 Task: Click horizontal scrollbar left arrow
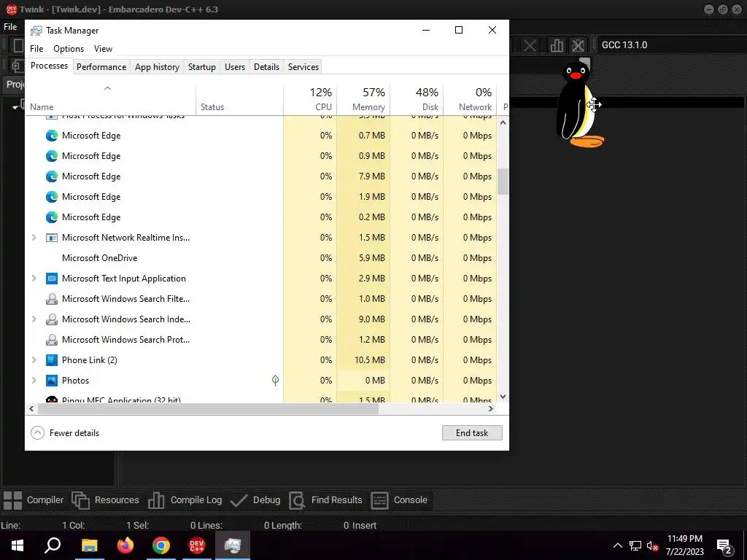(31, 408)
